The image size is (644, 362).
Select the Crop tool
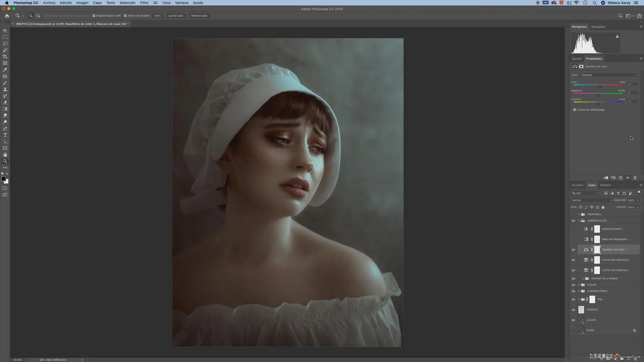click(x=5, y=57)
